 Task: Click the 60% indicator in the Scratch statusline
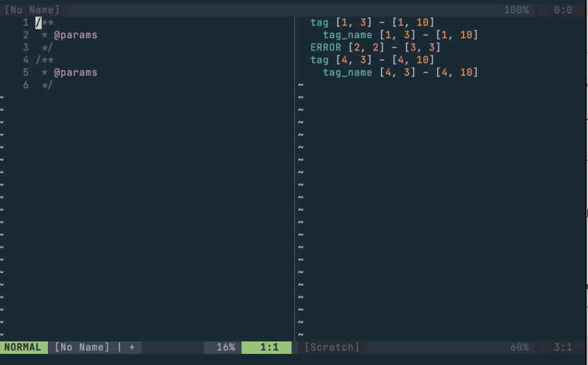519,347
